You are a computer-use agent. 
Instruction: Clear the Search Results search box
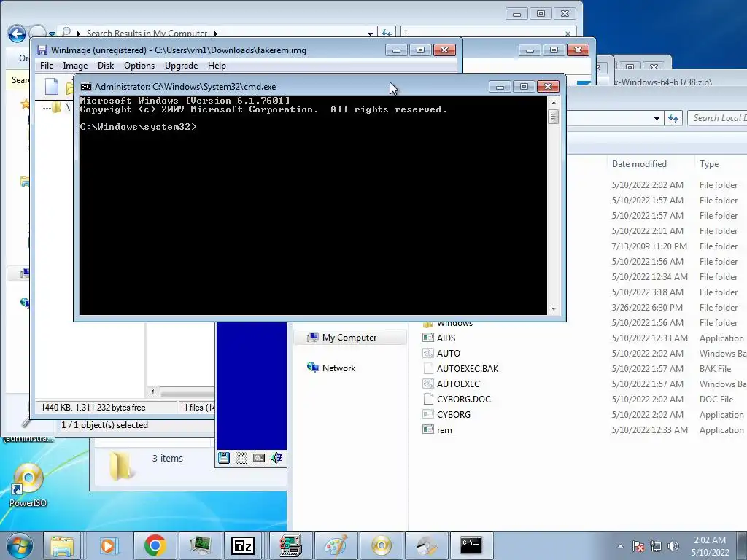click(568, 34)
